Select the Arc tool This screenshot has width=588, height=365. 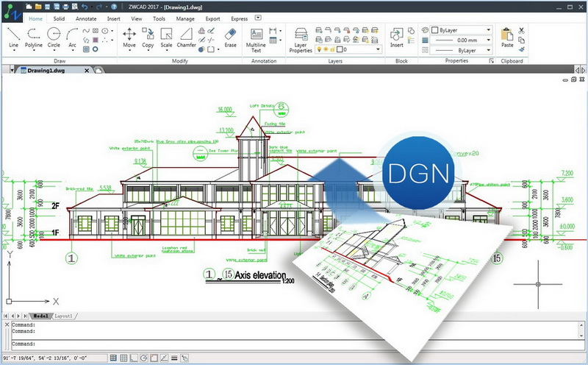point(72,37)
